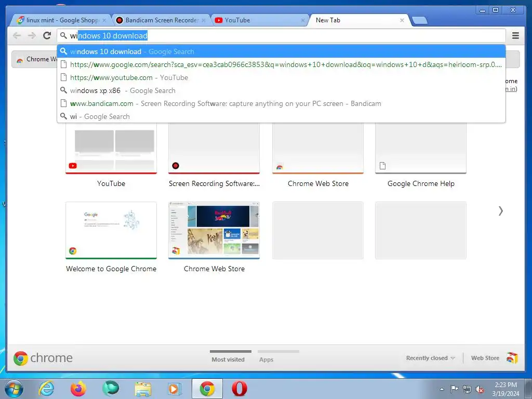
Task: Click the Chrome taskbar icon
Action: pos(207,389)
